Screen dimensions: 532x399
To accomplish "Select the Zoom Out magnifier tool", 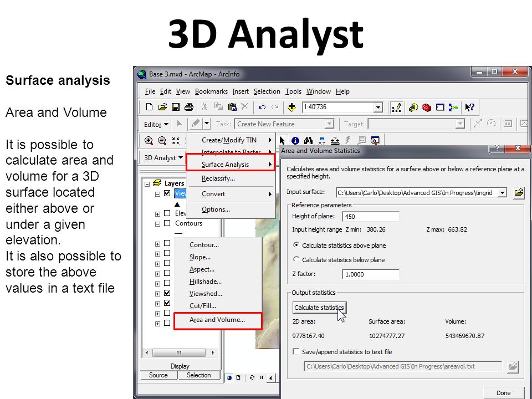I will click(x=162, y=141).
